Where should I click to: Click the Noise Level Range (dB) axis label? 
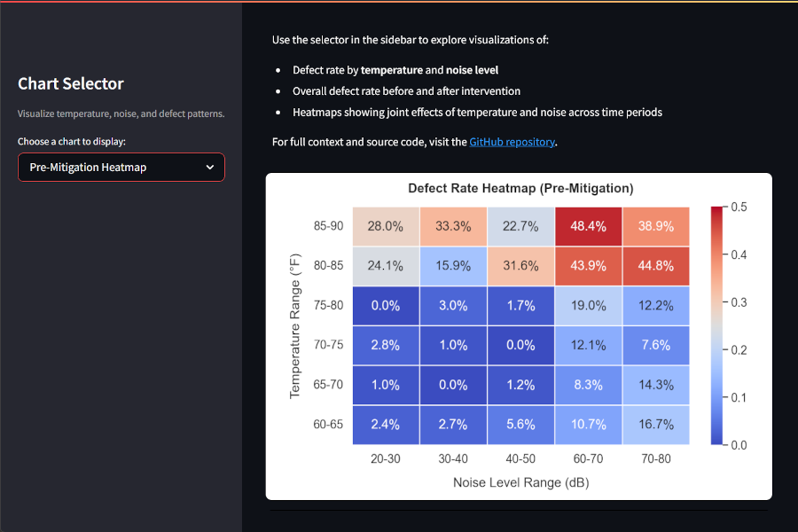coord(520,482)
